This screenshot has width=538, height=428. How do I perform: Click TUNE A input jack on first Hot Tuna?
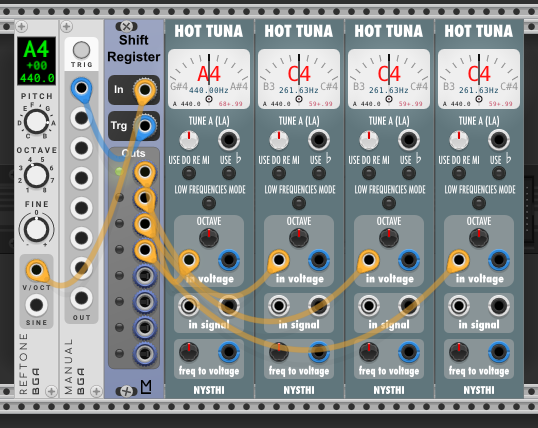pos(229,140)
